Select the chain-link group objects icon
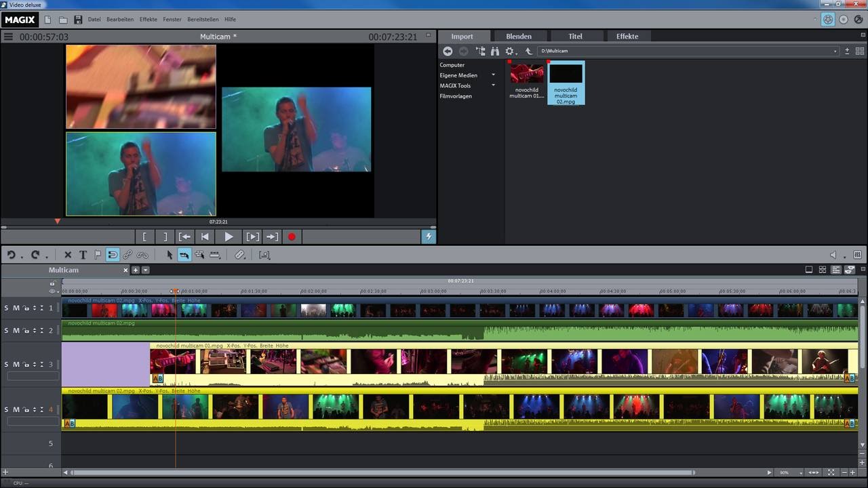Viewport: 868px width, 488px height. [127, 255]
